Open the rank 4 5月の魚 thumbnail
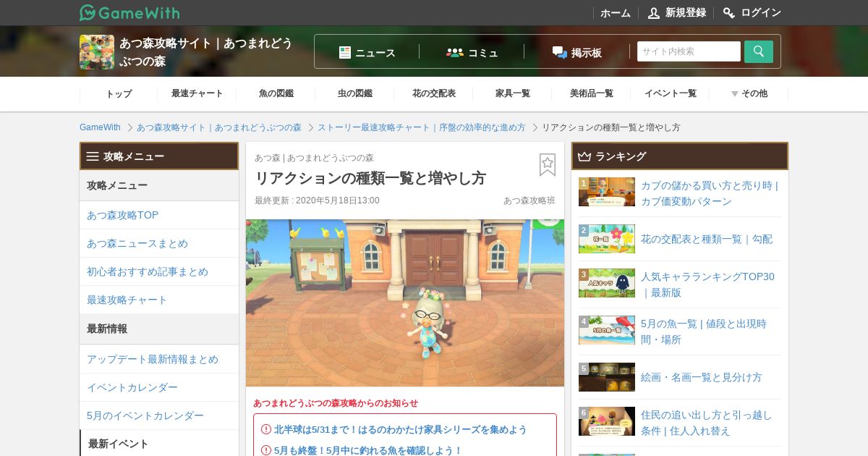 (x=607, y=330)
